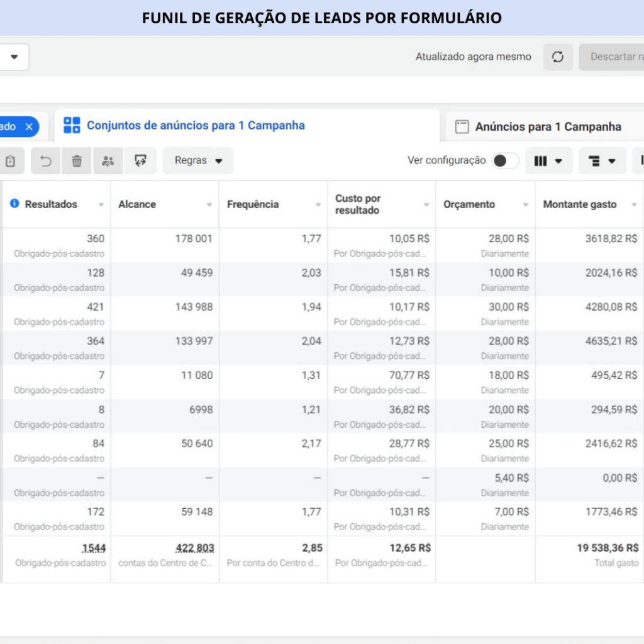644x644 pixels.
Task: Click the refresh data icon
Action: tap(558, 57)
